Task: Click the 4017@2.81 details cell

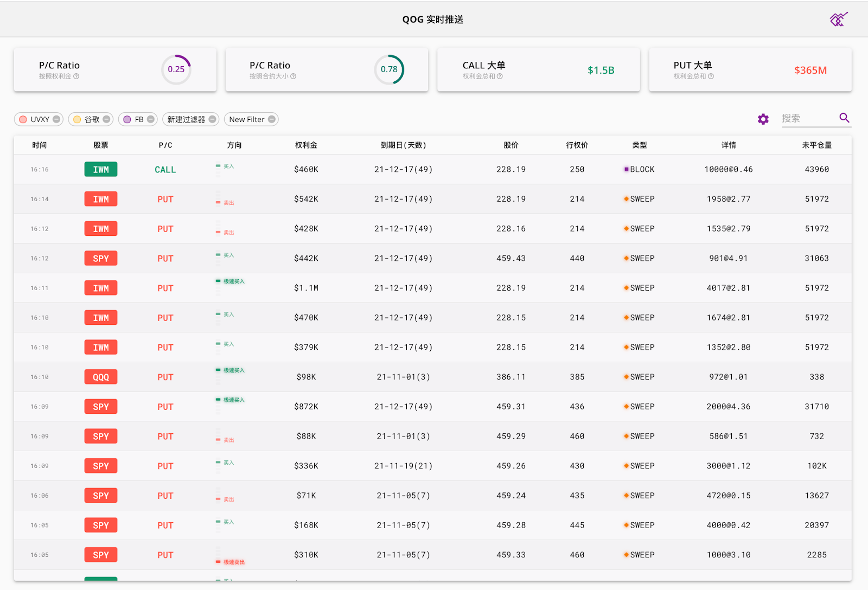Action: pyautogui.click(x=729, y=288)
